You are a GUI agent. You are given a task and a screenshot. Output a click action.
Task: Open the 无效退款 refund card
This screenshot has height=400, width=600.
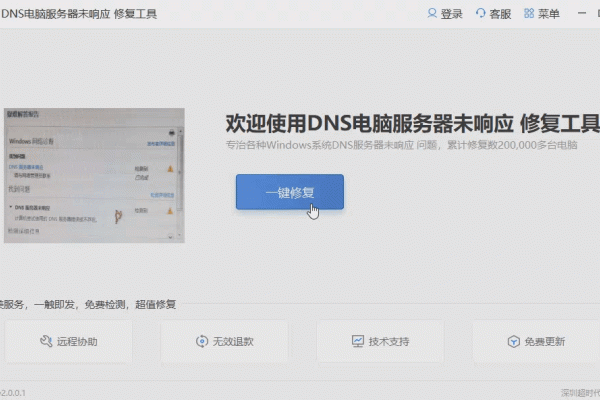tap(224, 341)
